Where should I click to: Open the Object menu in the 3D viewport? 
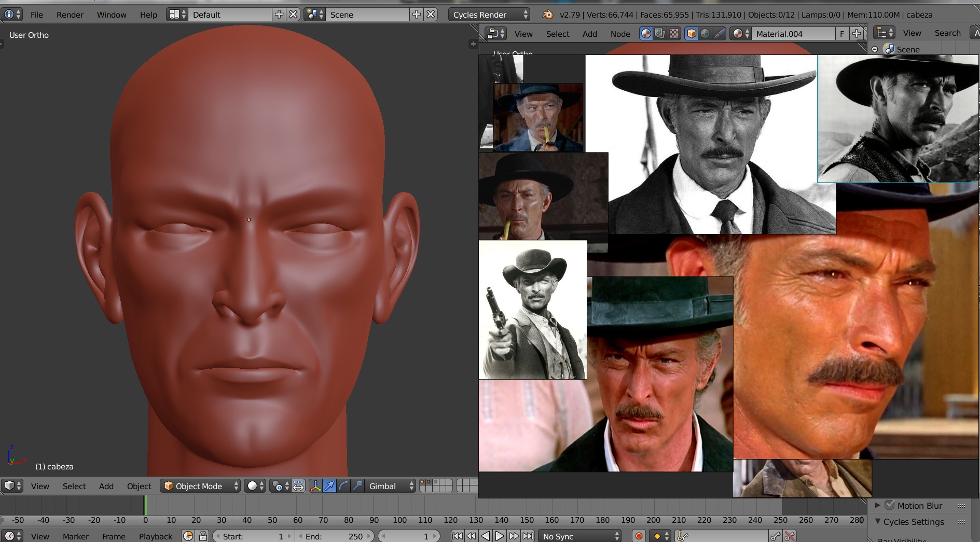[139, 486]
